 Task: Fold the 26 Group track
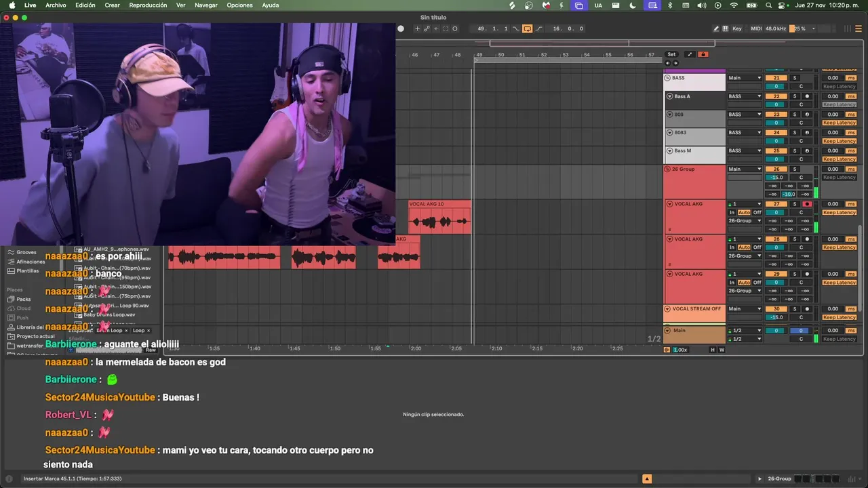click(x=667, y=169)
